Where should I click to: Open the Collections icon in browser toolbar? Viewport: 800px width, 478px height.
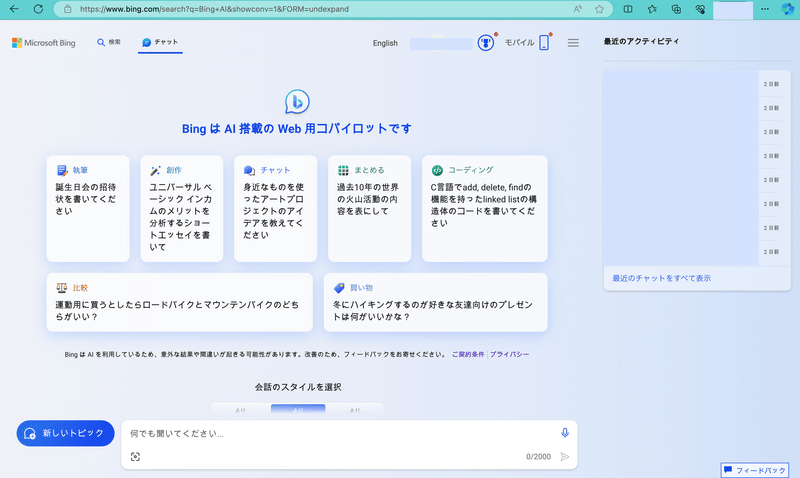click(676, 9)
